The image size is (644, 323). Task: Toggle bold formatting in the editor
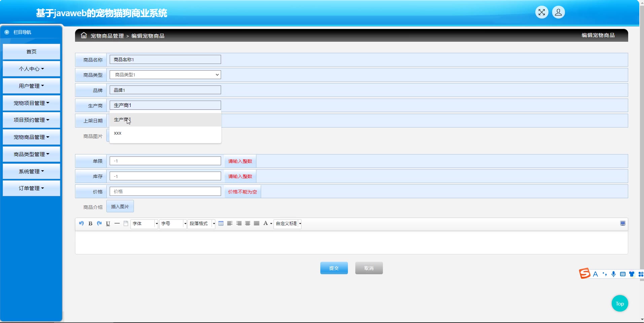(x=90, y=223)
